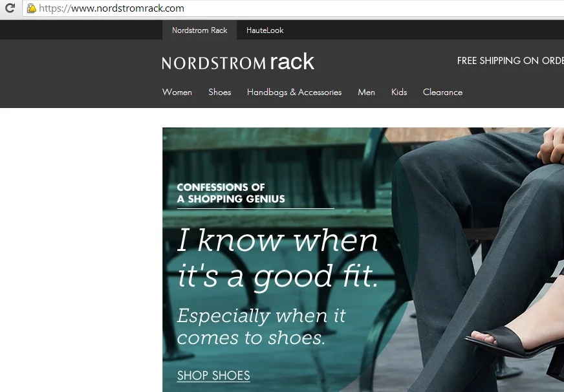Open the Women menu

coord(177,92)
